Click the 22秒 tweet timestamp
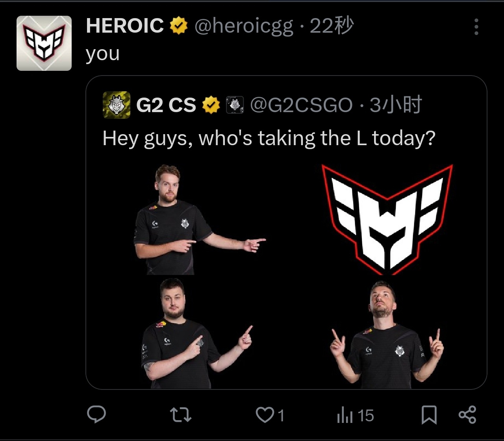504x441 pixels. click(332, 26)
